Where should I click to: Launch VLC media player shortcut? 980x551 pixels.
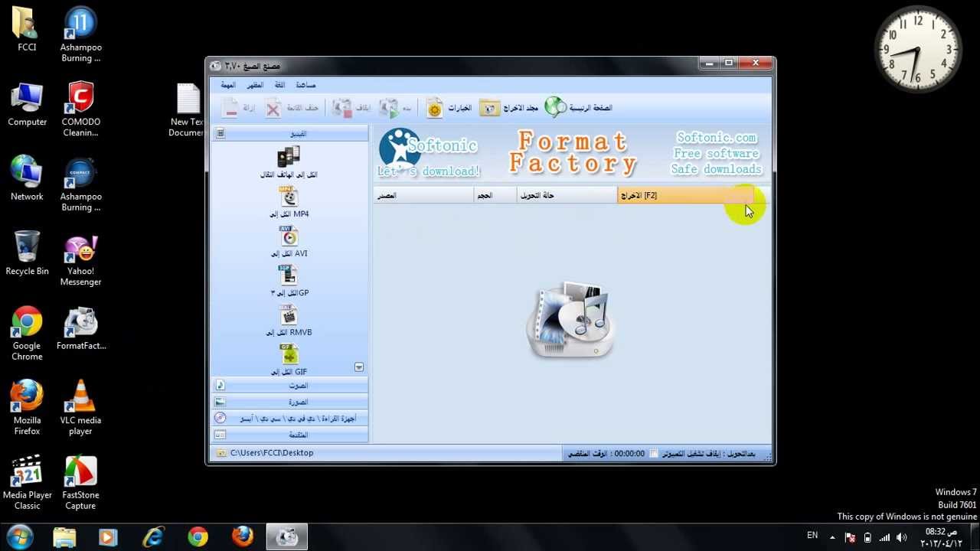(x=80, y=408)
